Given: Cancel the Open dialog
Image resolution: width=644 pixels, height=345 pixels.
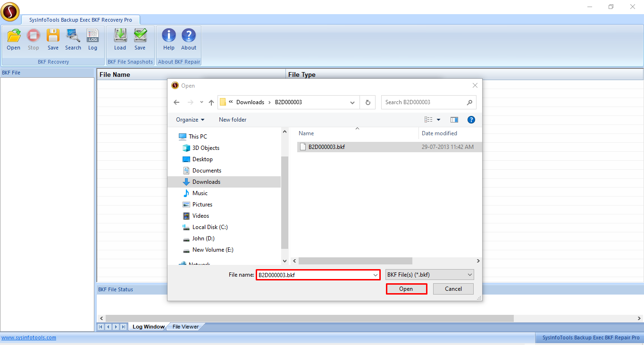Looking at the screenshot, I should (453, 289).
